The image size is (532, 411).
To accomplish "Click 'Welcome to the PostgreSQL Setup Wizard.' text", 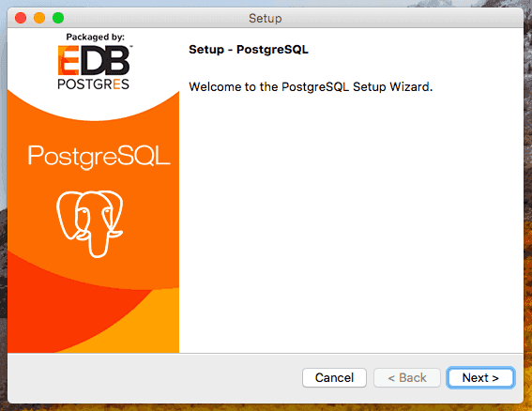I will (x=311, y=87).
